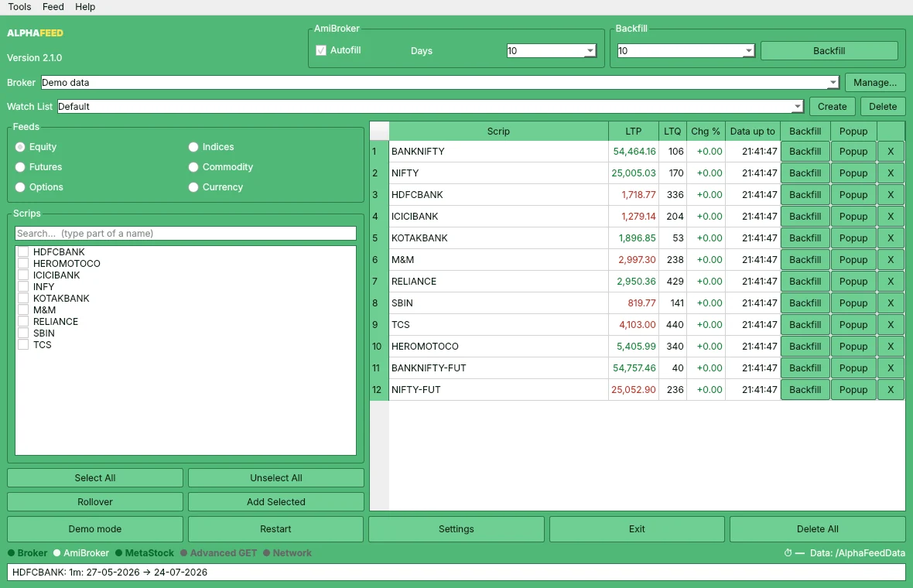Open Popup for SBIN row
The image size is (913, 588).
(853, 303)
